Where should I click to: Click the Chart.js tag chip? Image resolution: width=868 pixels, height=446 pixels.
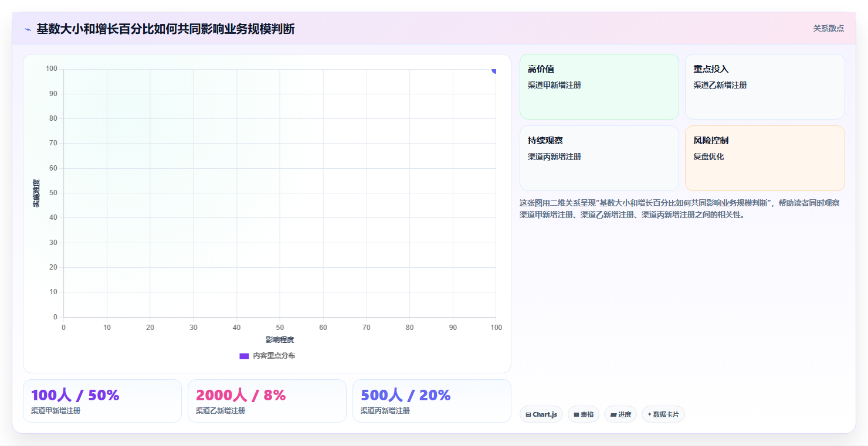click(541, 414)
